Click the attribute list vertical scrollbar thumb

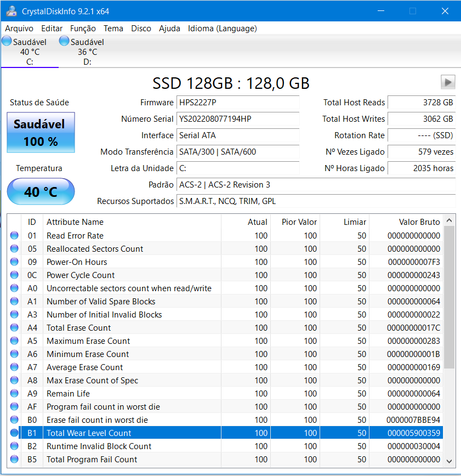click(x=449, y=297)
